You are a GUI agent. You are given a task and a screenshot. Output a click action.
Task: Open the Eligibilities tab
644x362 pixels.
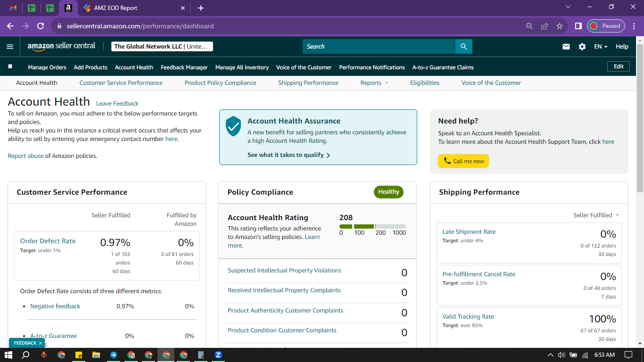pyautogui.click(x=425, y=82)
